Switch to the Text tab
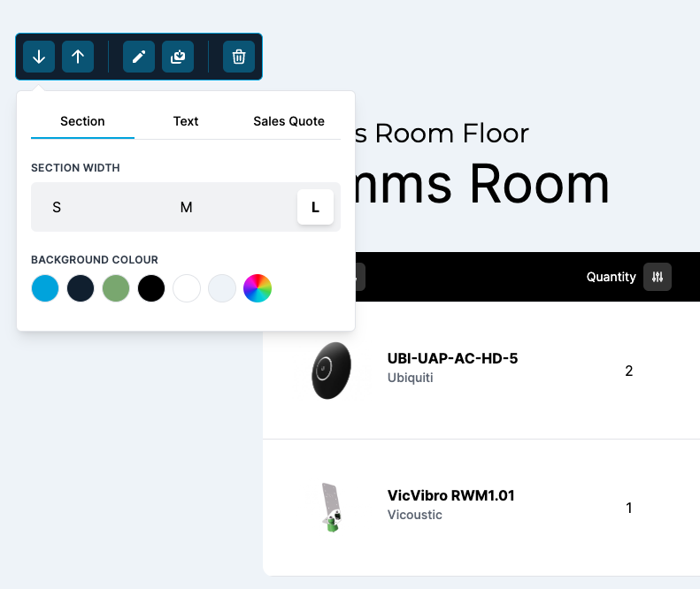 pyautogui.click(x=186, y=121)
